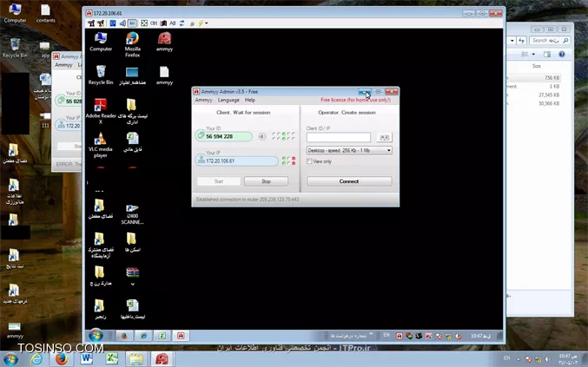588x367 pixels.
Task: Click the Connect button
Action: (x=349, y=181)
